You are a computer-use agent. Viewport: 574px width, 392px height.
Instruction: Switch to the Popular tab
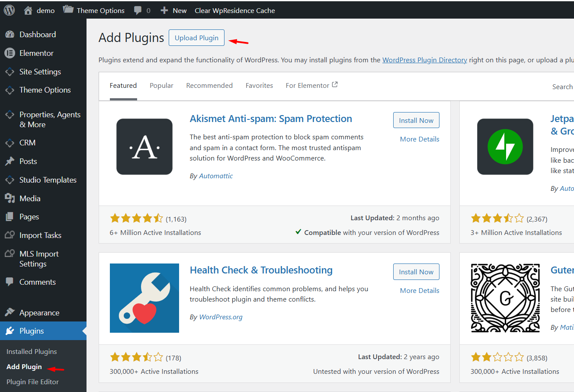click(161, 86)
